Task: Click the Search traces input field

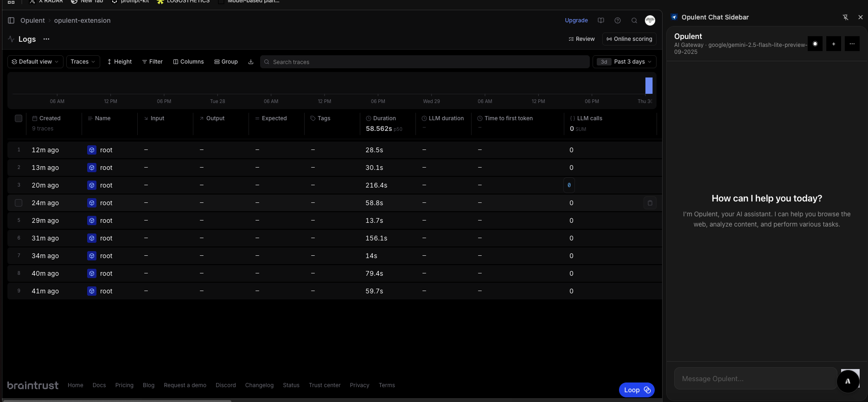Action: pyautogui.click(x=425, y=62)
